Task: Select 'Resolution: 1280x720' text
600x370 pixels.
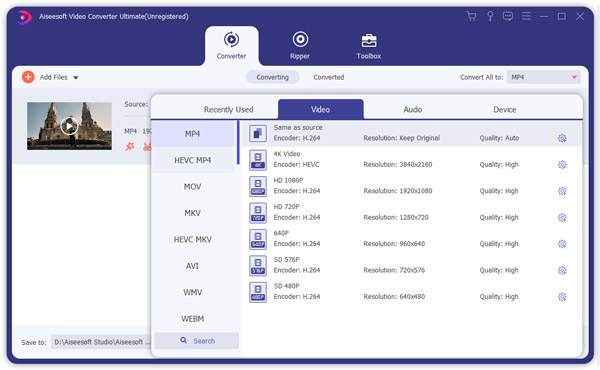Action: pos(396,217)
